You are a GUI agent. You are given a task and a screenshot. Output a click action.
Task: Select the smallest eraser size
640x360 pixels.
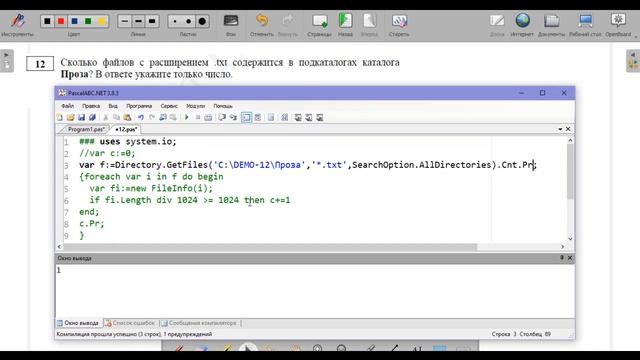[175, 21]
